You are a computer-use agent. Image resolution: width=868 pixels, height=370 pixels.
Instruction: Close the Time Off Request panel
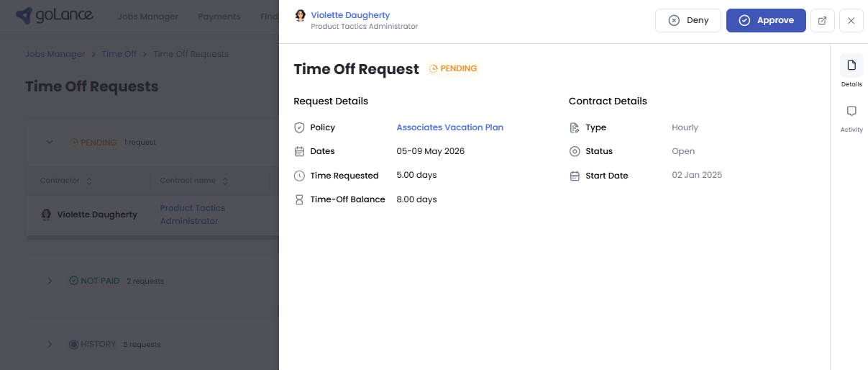[851, 20]
